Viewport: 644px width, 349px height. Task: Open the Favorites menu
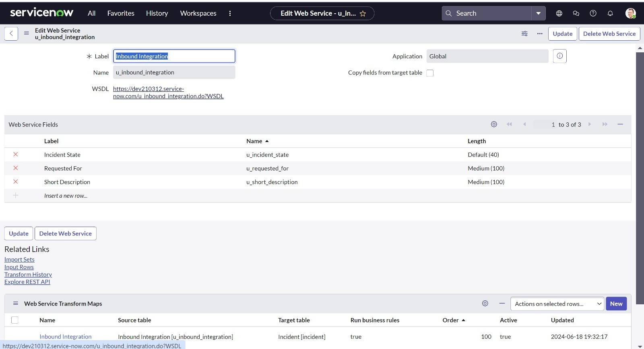(x=121, y=13)
